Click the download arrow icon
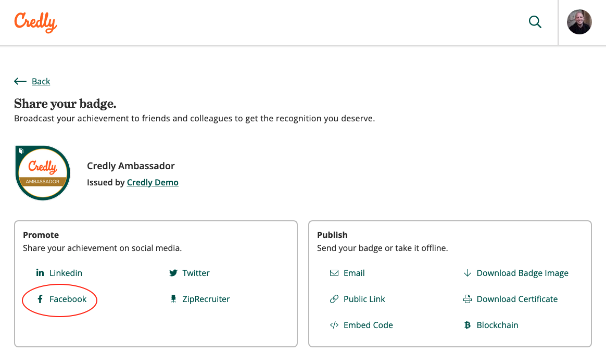This screenshot has width=606, height=364. pyautogui.click(x=467, y=273)
